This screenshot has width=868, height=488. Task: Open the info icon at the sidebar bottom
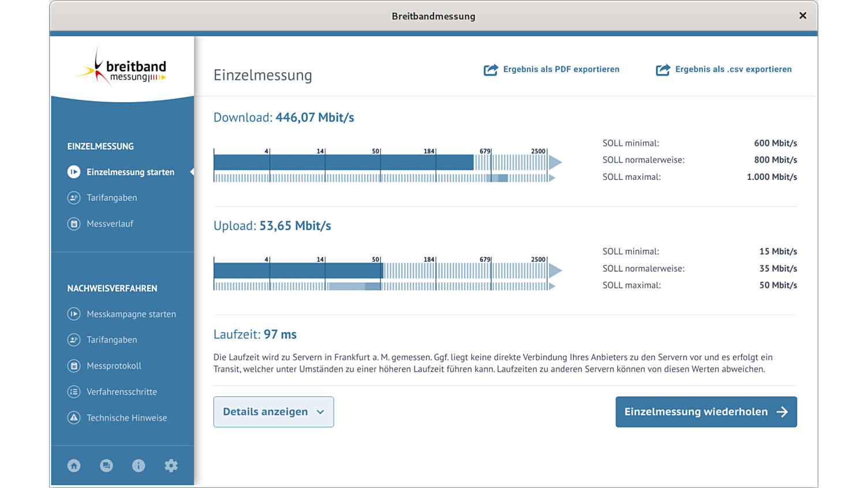coord(139,466)
